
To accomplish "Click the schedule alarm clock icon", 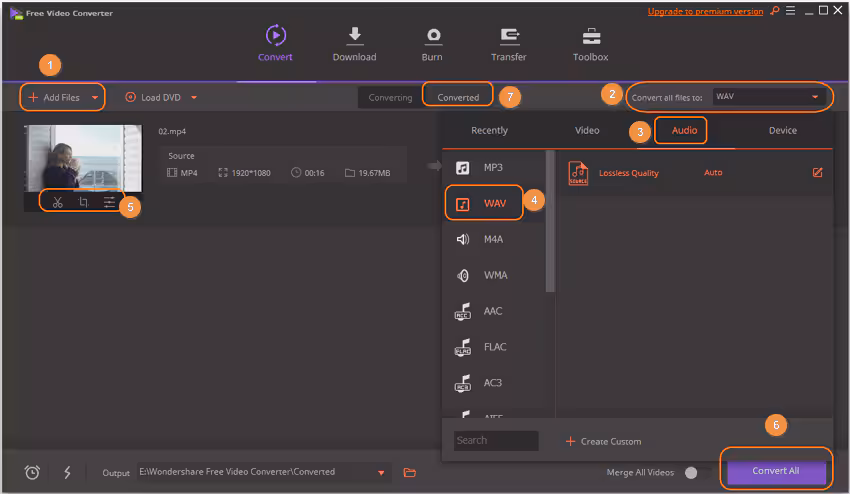I will tap(32, 472).
